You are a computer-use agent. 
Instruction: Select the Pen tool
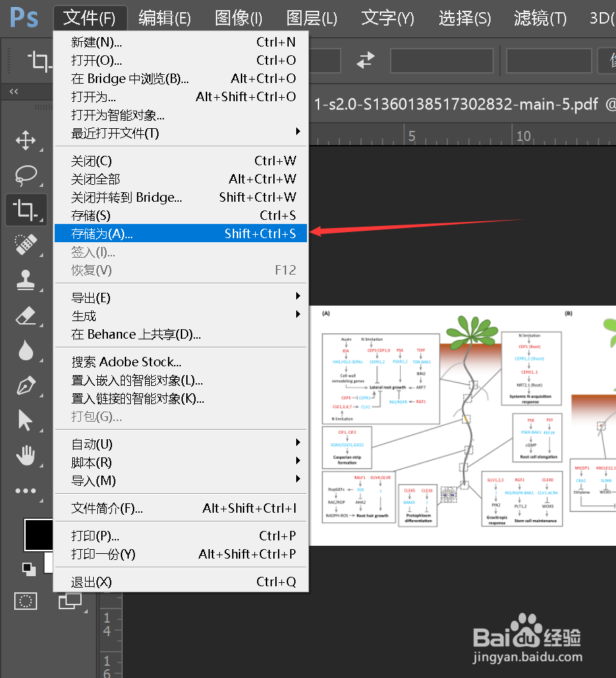[x=26, y=386]
